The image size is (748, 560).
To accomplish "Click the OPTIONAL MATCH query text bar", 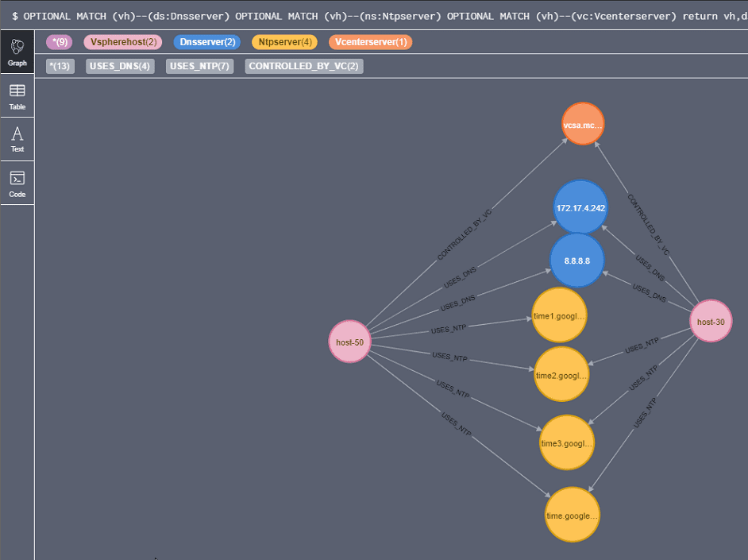I will tap(373, 15).
